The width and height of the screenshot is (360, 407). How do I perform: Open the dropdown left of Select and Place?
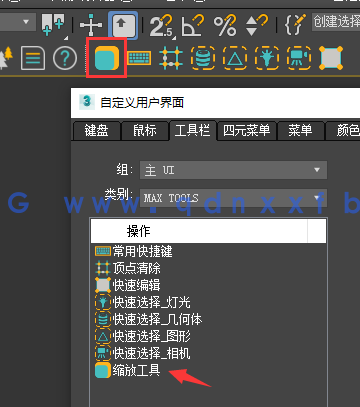pos(17,22)
